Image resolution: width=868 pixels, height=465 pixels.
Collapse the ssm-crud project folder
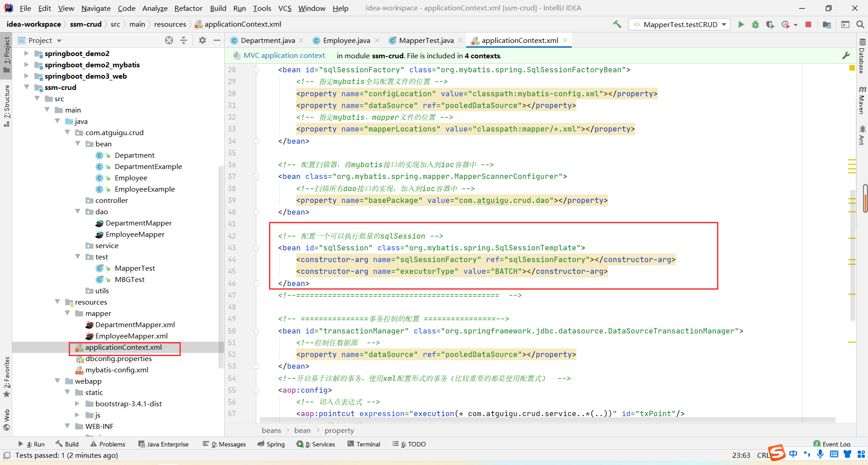[x=27, y=87]
